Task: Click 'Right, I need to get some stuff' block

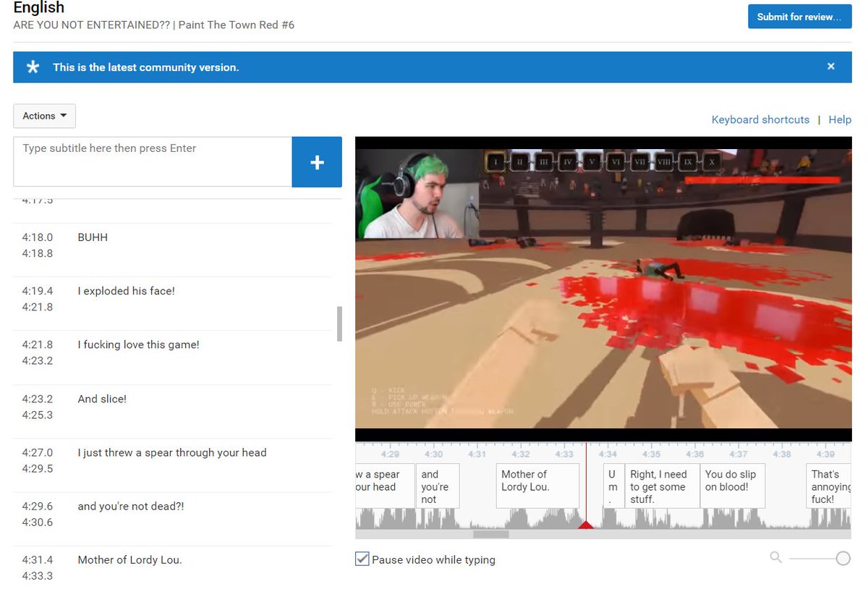Action: [x=662, y=486]
